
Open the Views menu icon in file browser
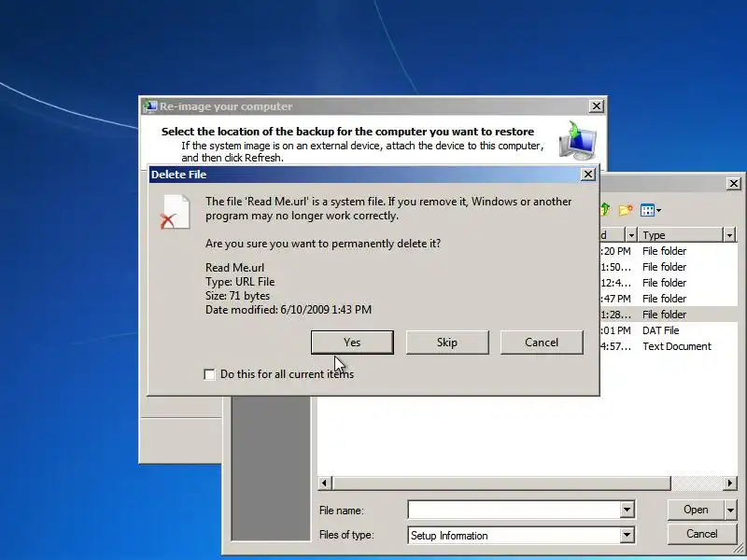pos(647,210)
